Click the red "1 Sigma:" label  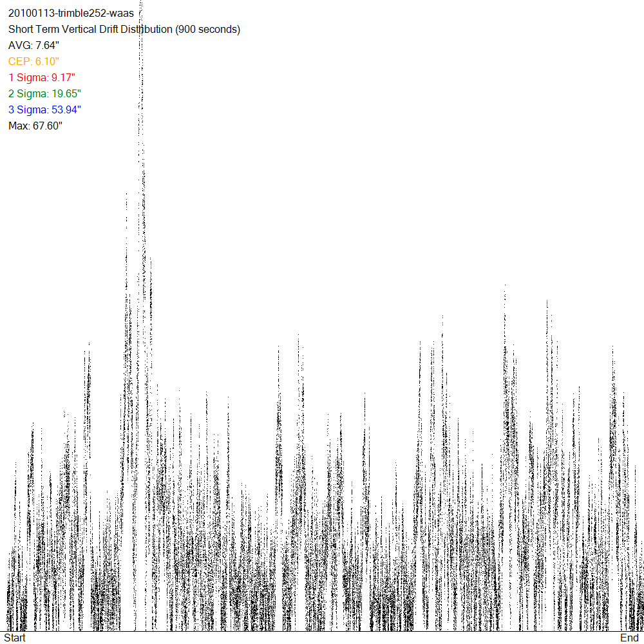click(x=28, y=78)
